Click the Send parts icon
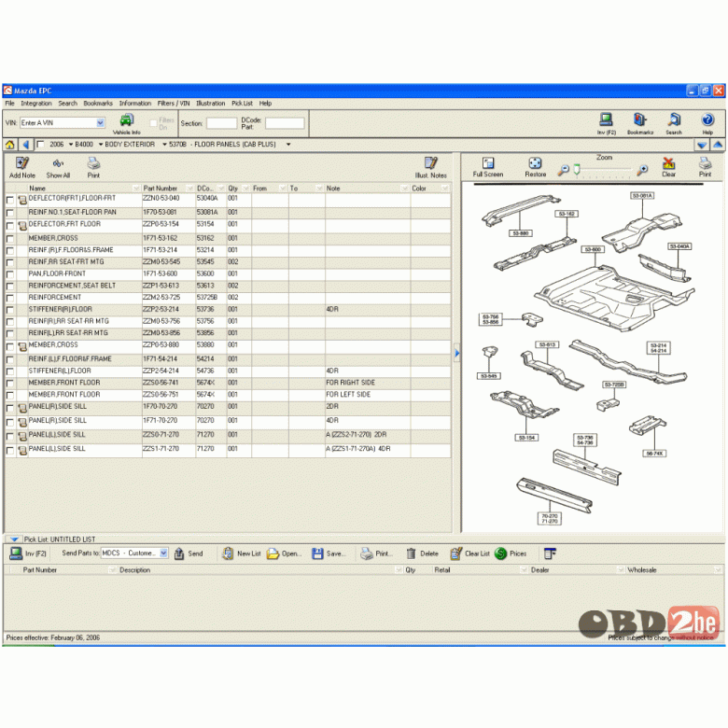 tap(179, 553)
